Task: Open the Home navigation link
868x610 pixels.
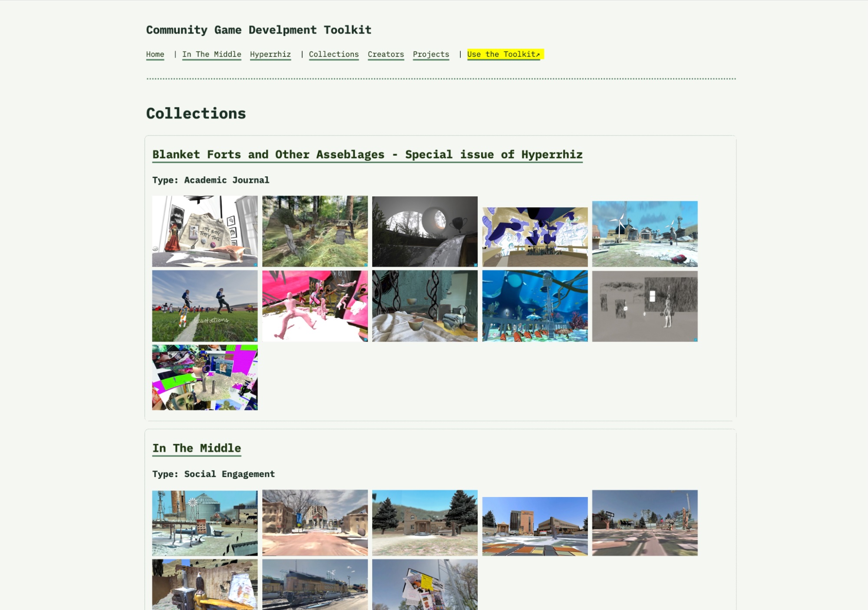Action: [155, 54]
